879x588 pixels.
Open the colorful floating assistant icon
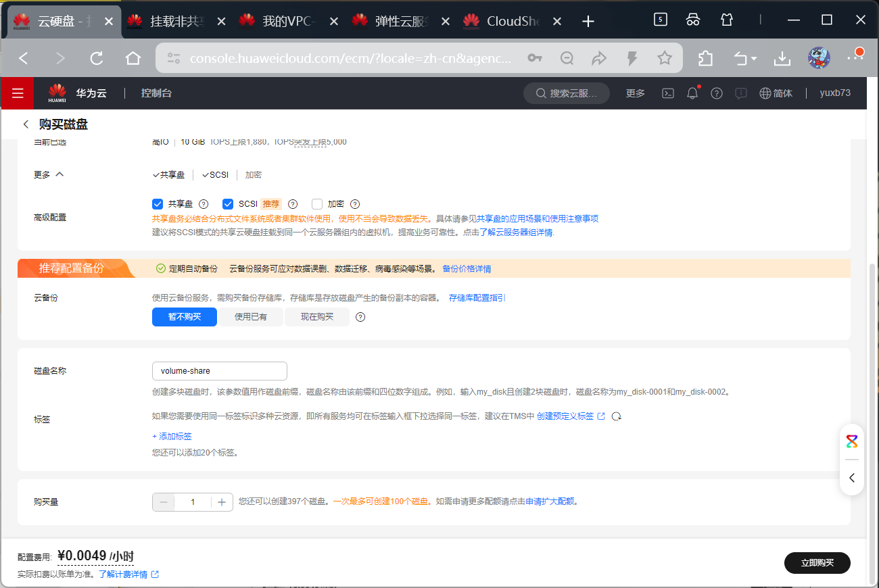tap(852, 442)
